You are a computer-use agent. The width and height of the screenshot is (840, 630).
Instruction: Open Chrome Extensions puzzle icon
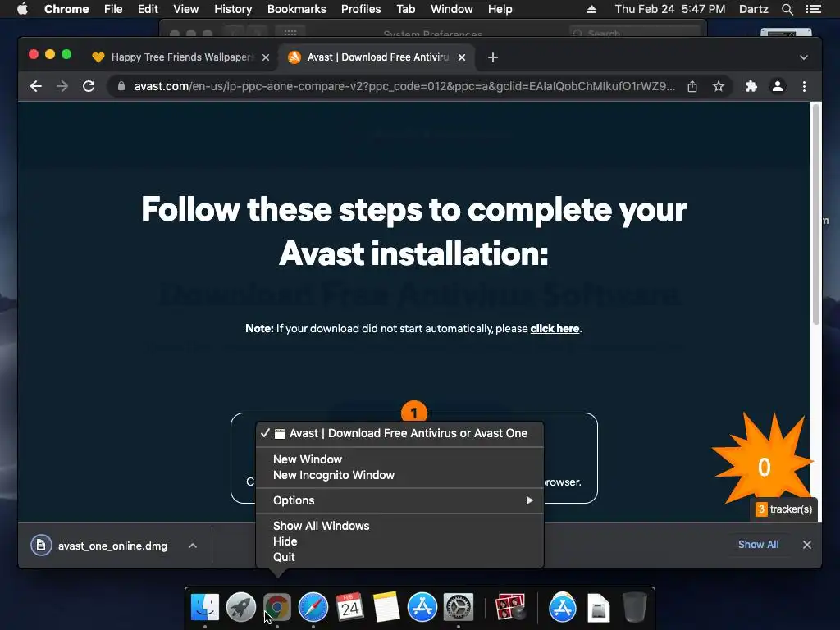[x=751, y=86]
